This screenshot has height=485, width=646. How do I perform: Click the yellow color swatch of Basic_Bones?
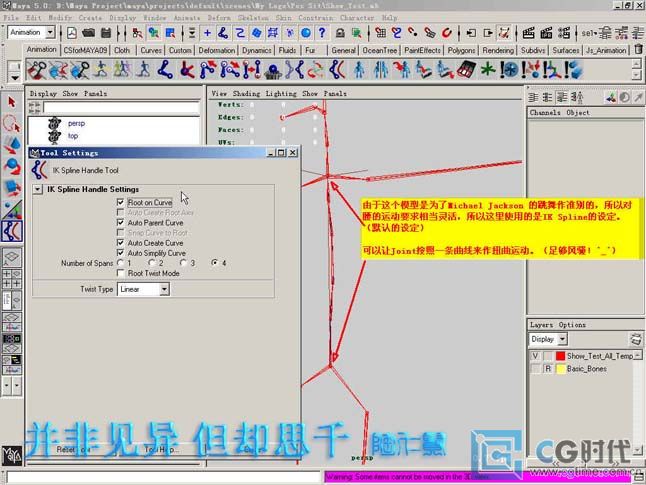point(560,368)
